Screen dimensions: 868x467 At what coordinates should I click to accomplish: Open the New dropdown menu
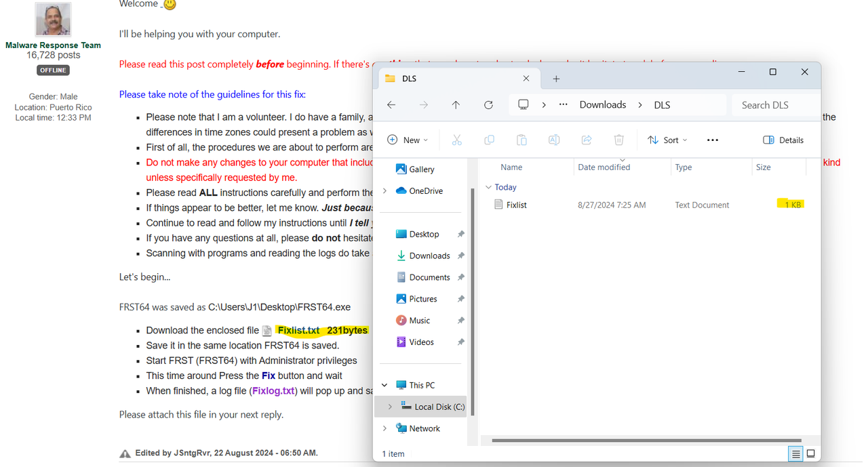click(x=408, y=140)
